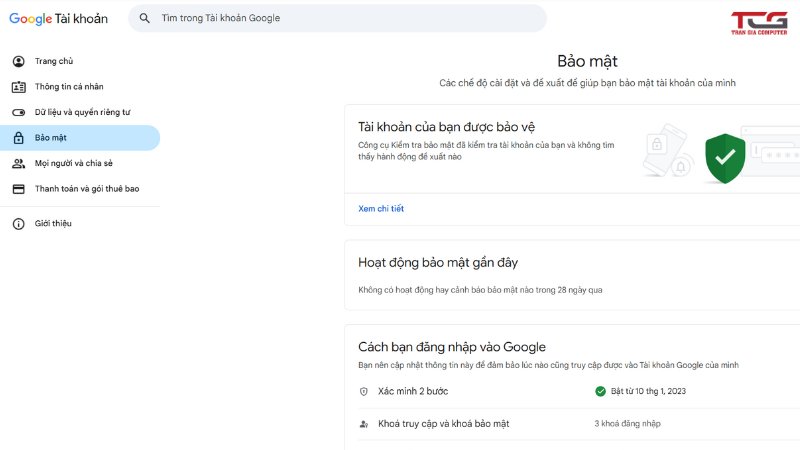Click the Thông tin cá nhân ID card icon
800x450 pixels.
point(18,87)
